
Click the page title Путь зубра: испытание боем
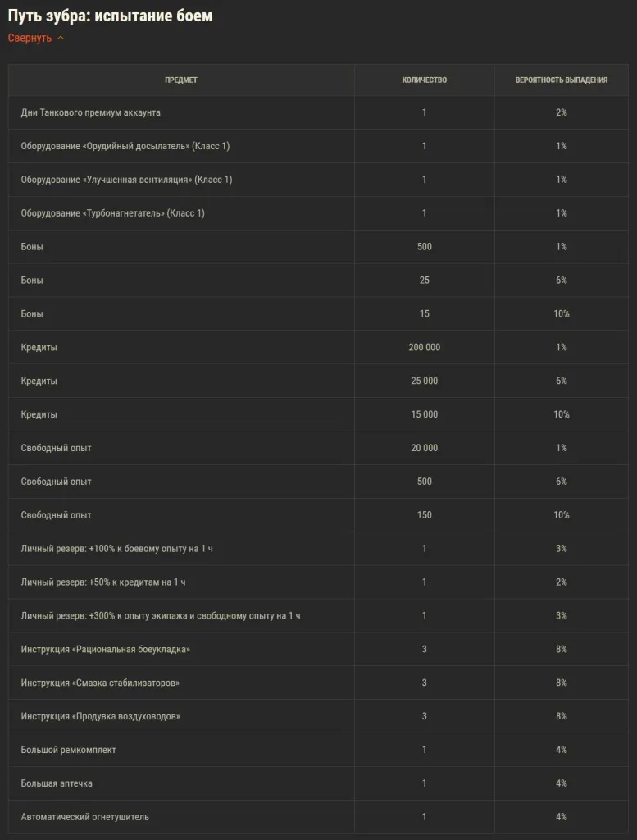click(x=110, y=16)
